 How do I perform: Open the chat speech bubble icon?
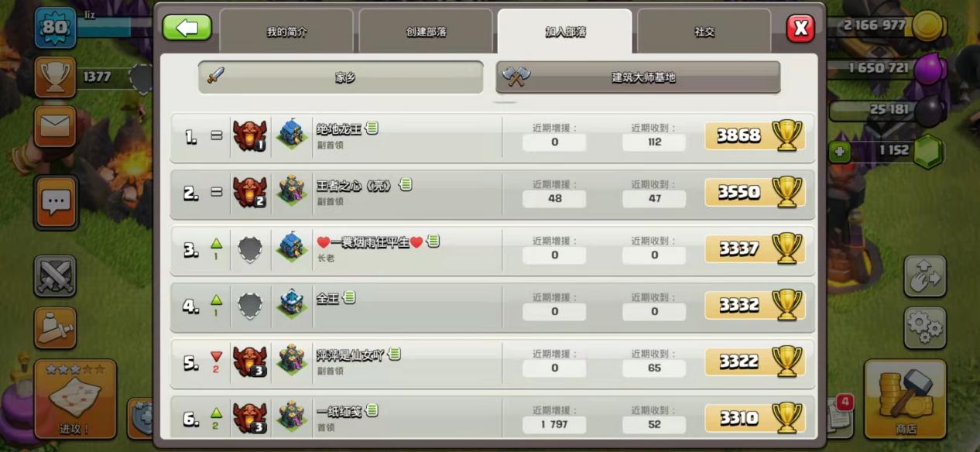[56, 203]
